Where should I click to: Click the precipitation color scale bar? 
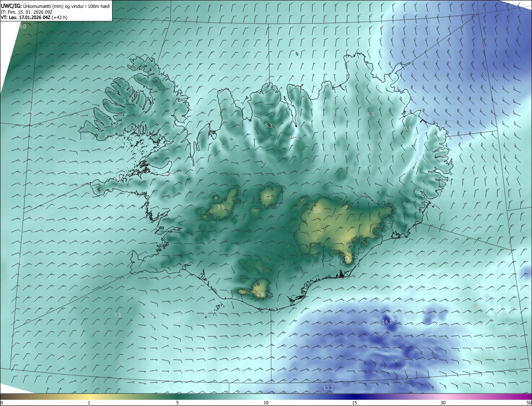tap(266, 396)
